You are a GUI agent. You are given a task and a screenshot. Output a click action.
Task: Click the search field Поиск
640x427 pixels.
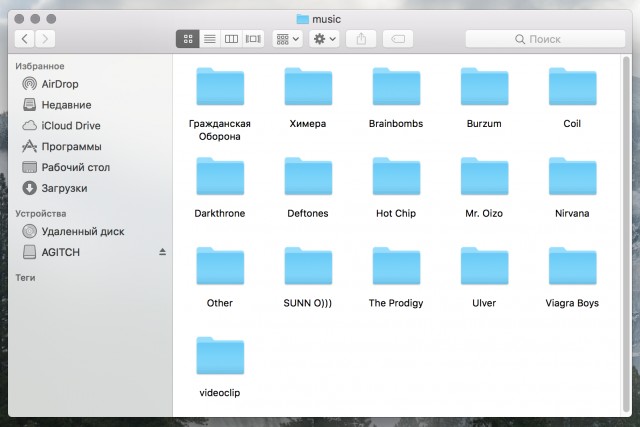[x=544, y=38]
